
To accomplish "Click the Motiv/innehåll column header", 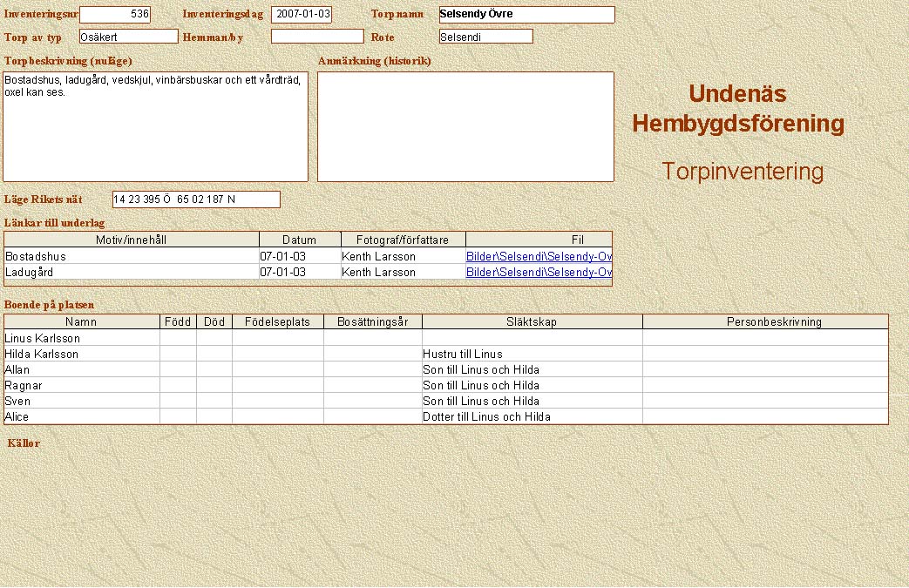I will click(x=132, y=240).
